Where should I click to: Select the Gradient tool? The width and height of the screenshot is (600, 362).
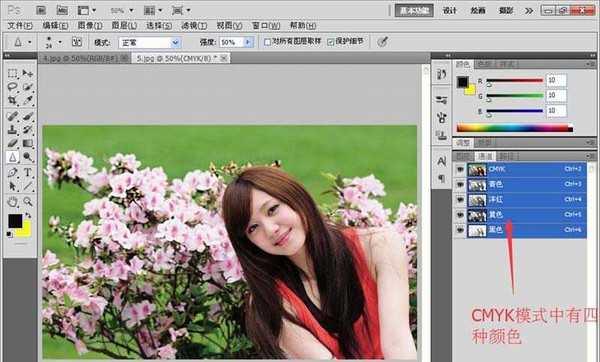click(x=28, y=143)
